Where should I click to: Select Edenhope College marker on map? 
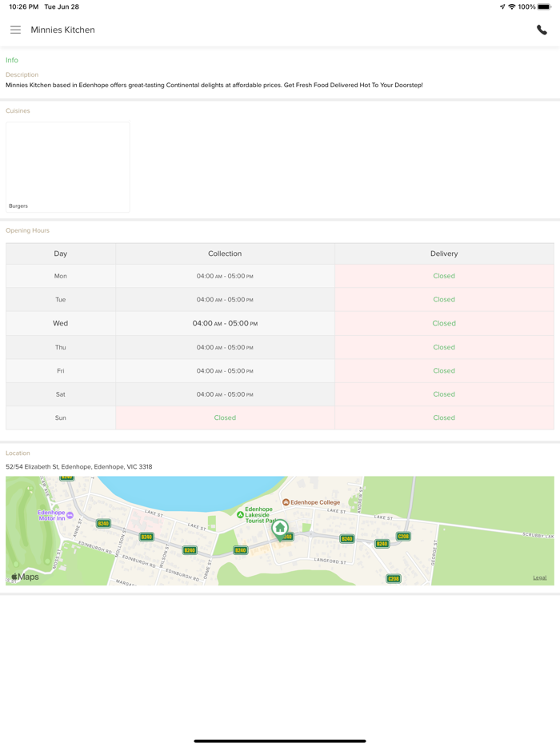286,502
